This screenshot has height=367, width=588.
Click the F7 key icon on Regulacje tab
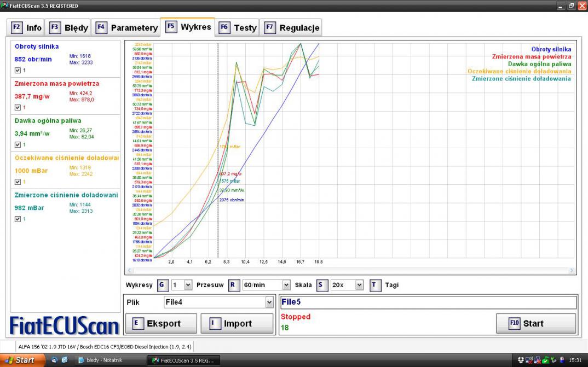(270, 27)
